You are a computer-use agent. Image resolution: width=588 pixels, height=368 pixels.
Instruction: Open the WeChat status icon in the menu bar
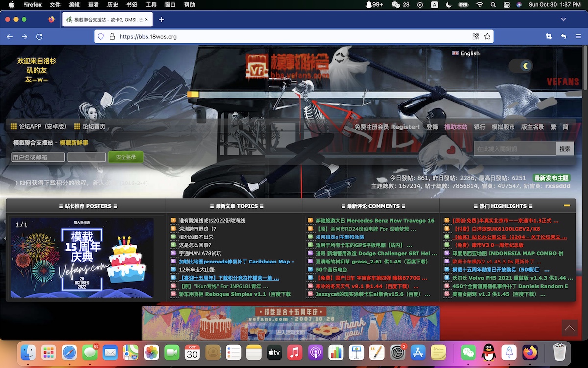[x=400, y=5]
